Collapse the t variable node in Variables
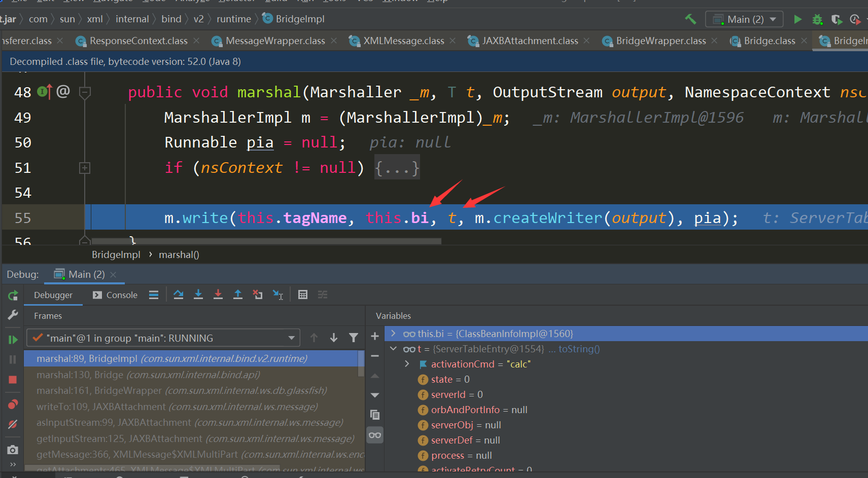 (393, 349)
